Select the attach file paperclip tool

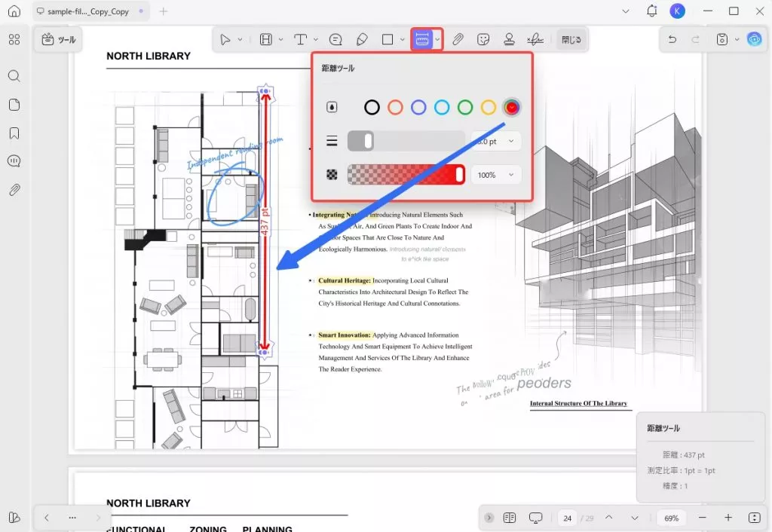click(x=458, y=39)
